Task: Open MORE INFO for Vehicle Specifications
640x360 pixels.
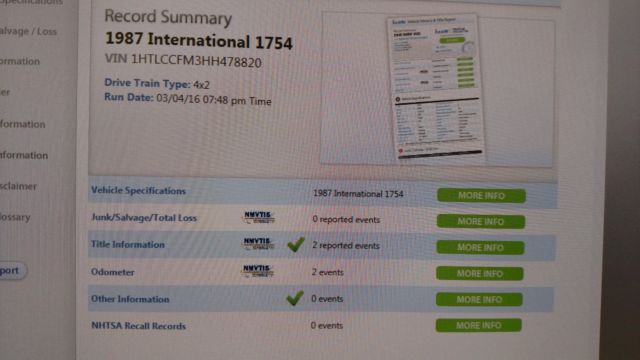Action: pos(481,196)
